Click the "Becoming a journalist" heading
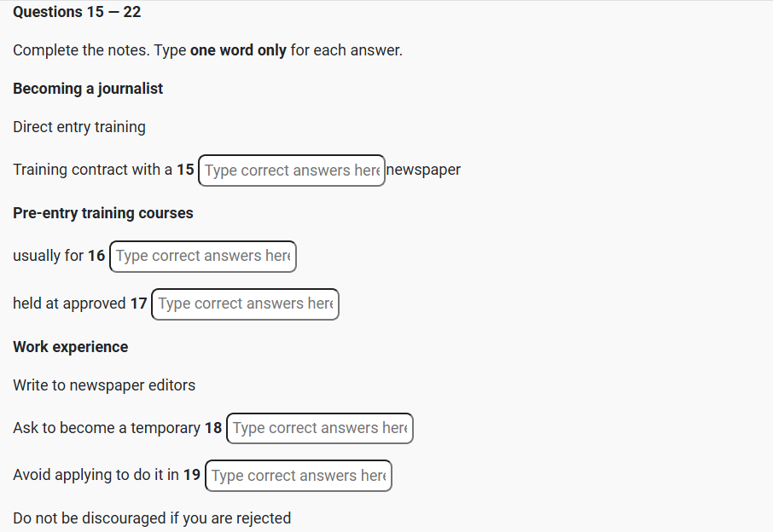This screenshot has width=773, height=532. point(88,89)
